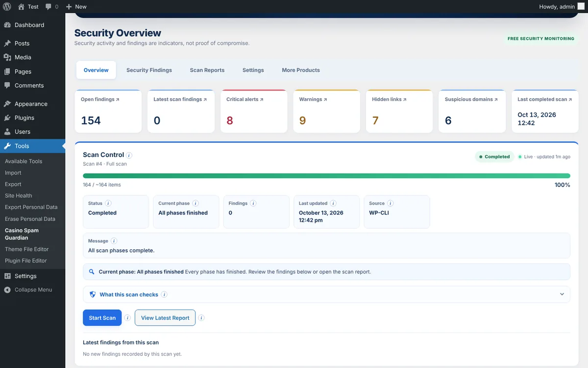Open the Open findings card
This screenshot has width=588, height=368.
pos(108,111)
